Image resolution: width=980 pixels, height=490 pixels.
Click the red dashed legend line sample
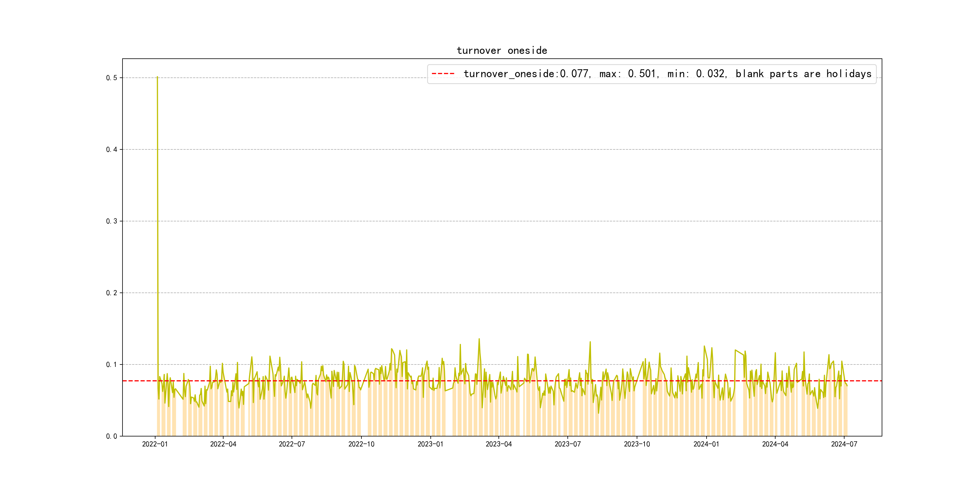(x=443, y=74)
